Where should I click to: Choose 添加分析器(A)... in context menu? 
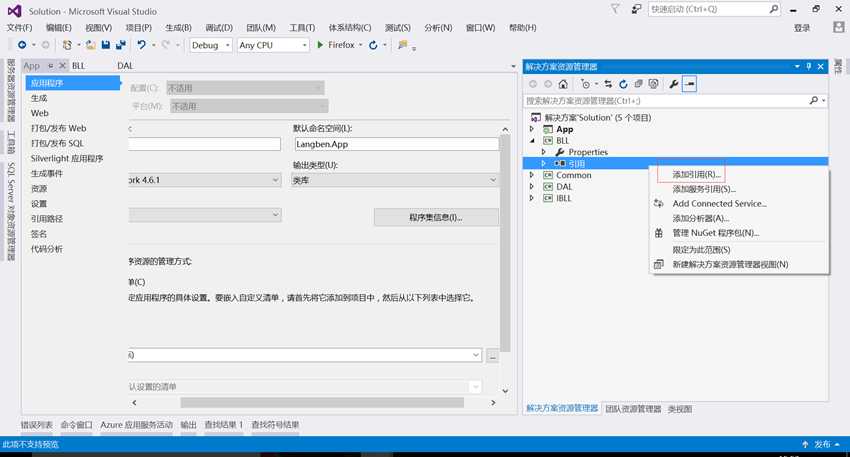click(700, 218)
